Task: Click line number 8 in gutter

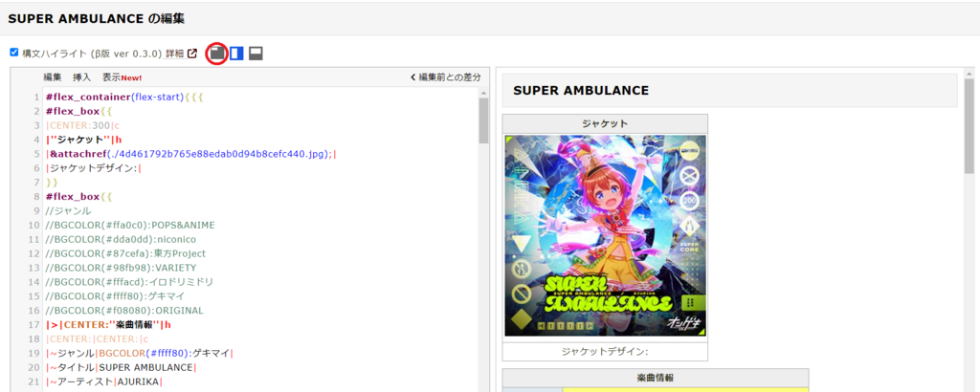Action: [x=37, y=197]
